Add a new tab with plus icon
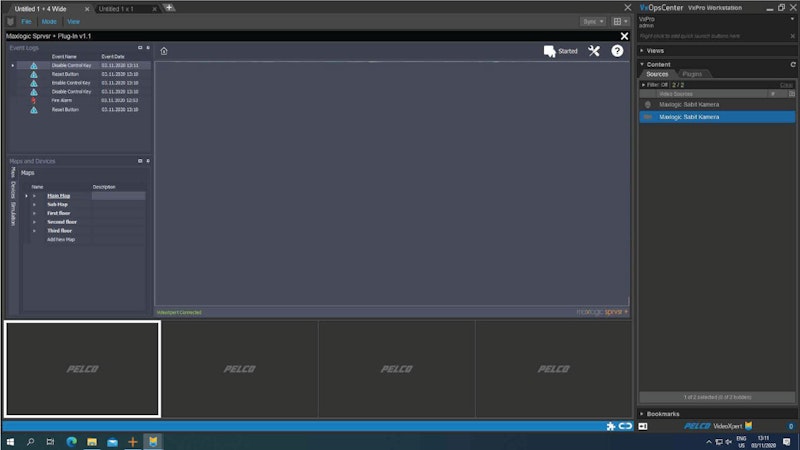 (x=169, y=8)
